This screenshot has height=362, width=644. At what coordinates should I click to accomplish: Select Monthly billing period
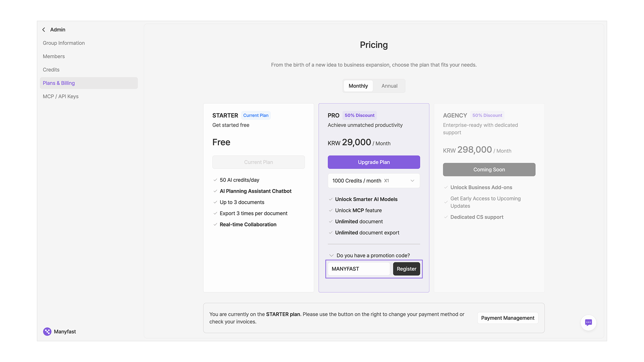[x=358, y=86]
